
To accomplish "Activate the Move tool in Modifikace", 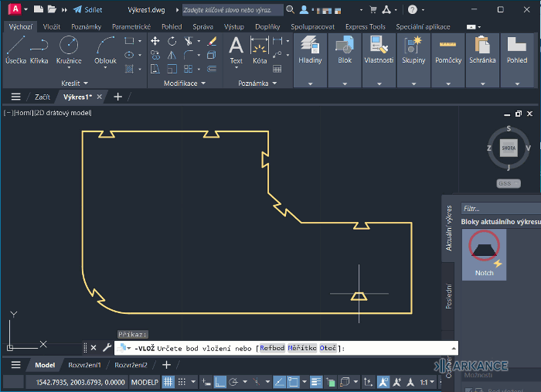I will 155,41.
